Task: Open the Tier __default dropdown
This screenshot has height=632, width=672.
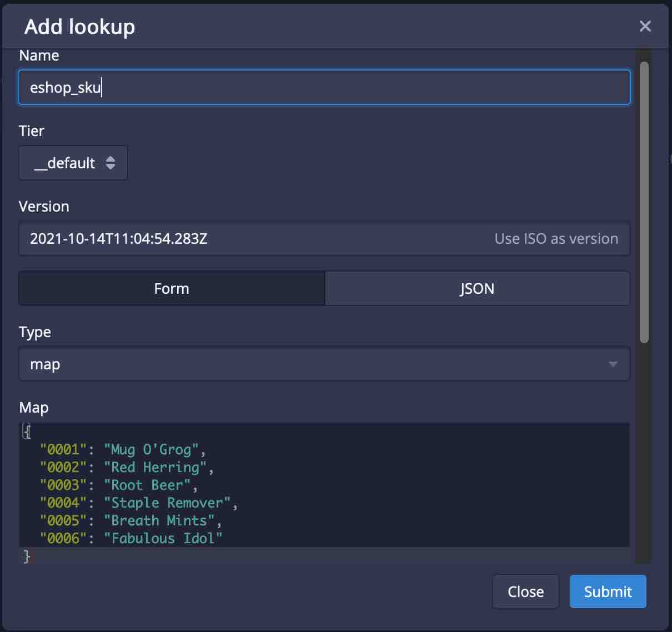Action: [73, 163]
